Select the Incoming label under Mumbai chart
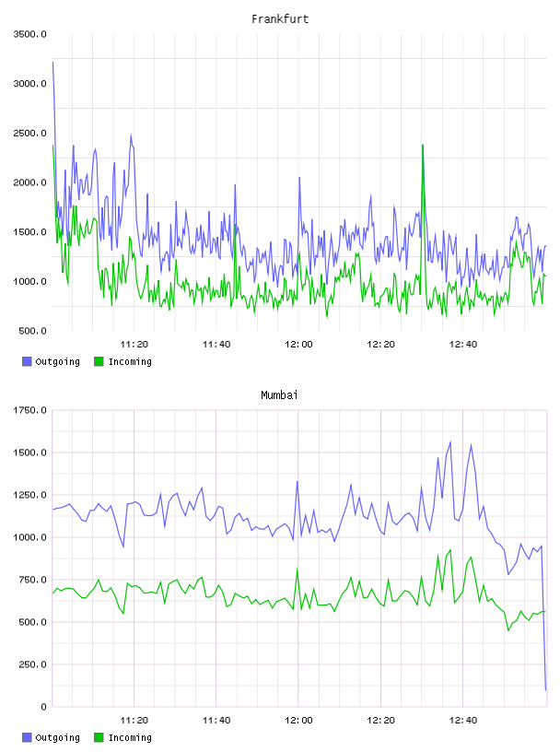 [x=130, y=738]
